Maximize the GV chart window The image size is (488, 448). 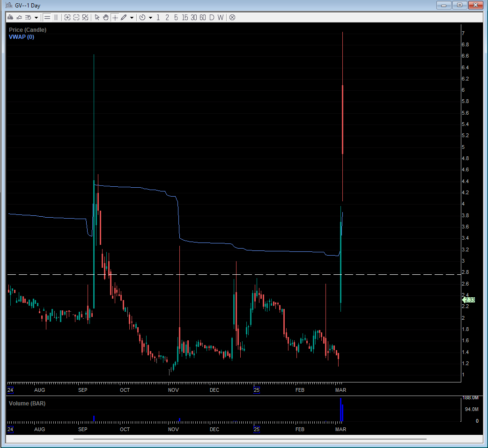[460, 5]
